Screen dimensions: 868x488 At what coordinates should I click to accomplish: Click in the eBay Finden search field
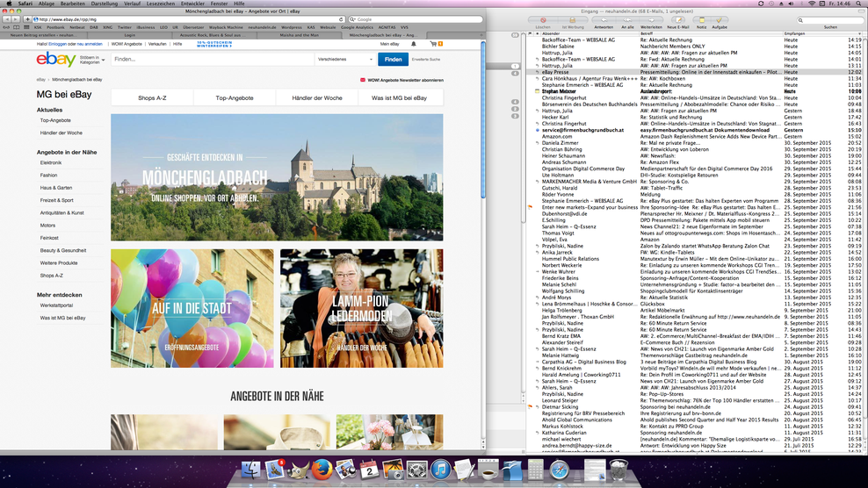[x=213, y=59]
